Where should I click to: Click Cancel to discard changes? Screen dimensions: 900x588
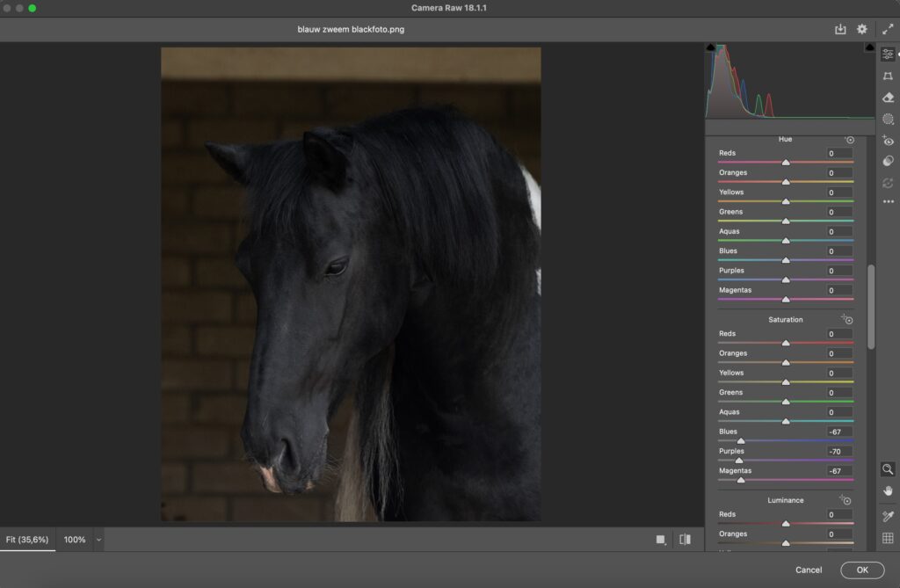[x=809, y=570]
